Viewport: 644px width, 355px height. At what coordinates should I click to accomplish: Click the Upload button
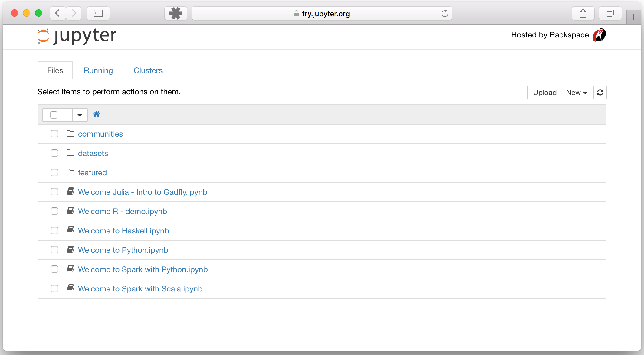544,93
